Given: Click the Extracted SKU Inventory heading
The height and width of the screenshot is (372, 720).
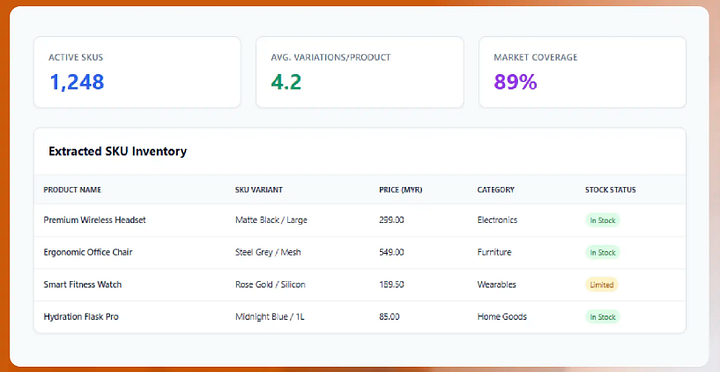Looking at the screenshot, I should pos(118,151).
